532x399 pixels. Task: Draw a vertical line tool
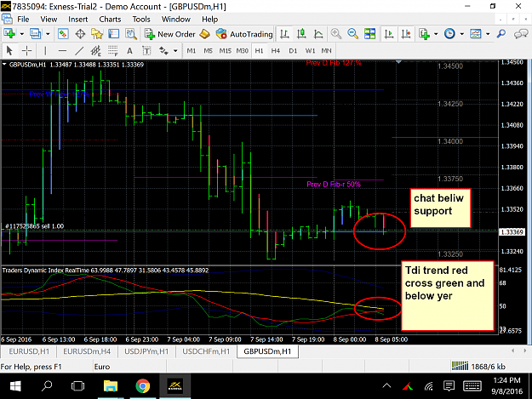pyautogui.click(x=45, y=51)
